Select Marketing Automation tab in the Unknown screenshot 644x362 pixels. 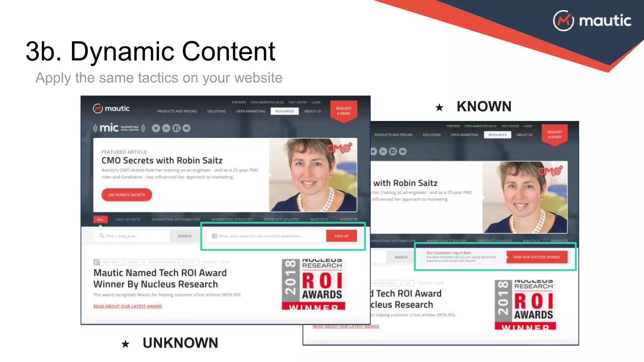pos(176,219)
